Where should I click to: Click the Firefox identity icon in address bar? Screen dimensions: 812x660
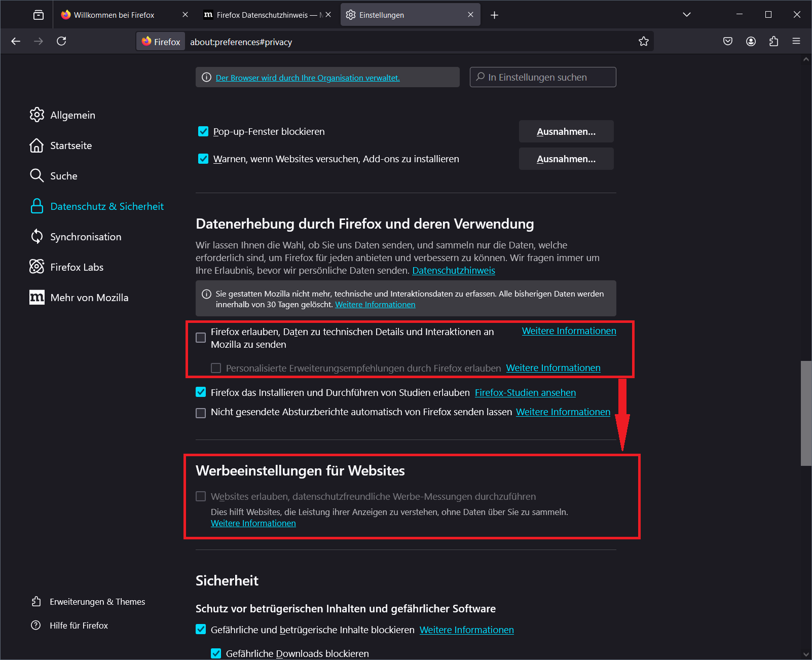(x=161, y=42)
